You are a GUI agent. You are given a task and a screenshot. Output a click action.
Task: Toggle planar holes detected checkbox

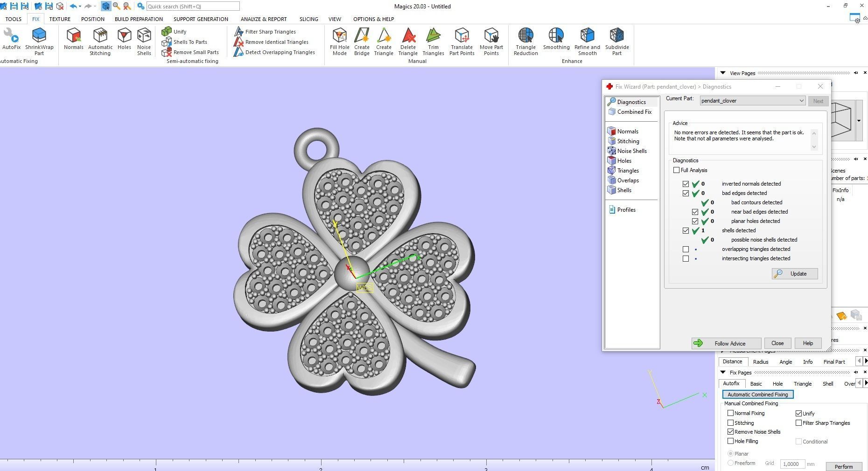point(695,221)
